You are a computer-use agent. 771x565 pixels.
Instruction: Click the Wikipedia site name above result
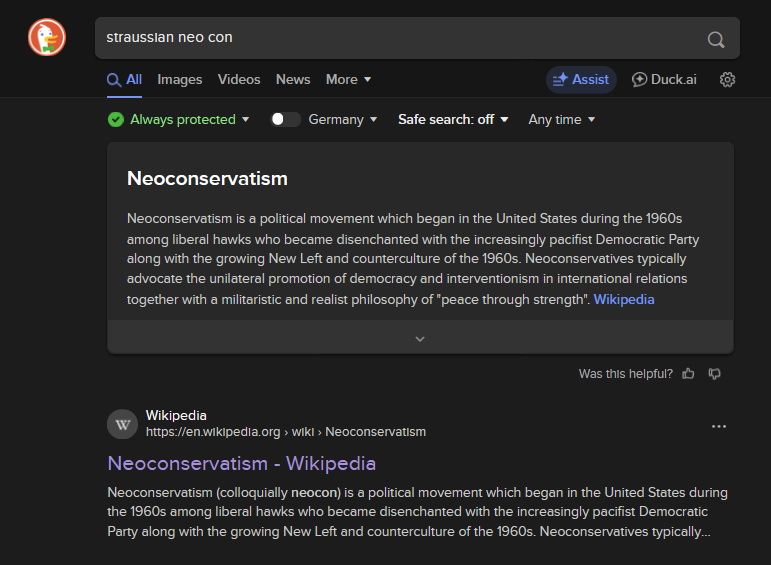coord(176,416)
